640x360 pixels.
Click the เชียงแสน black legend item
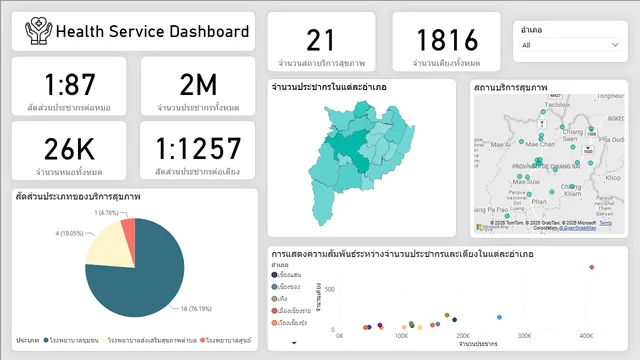(287, 275)
